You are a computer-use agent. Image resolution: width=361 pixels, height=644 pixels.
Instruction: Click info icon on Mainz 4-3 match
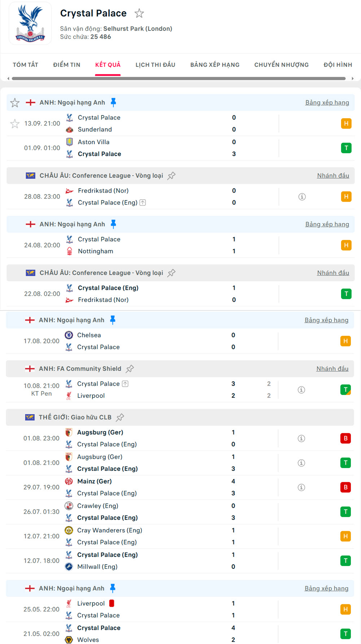tap(301, 487)
